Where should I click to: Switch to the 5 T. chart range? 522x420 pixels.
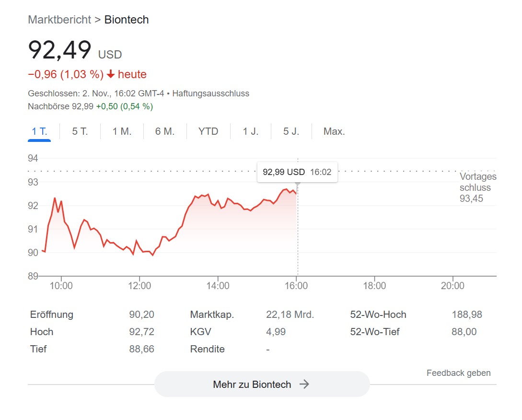coord(80,131)
